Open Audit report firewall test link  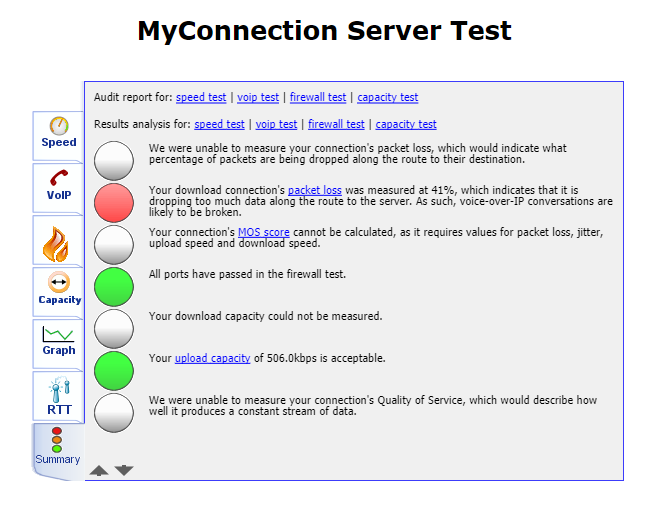[318, 98]
